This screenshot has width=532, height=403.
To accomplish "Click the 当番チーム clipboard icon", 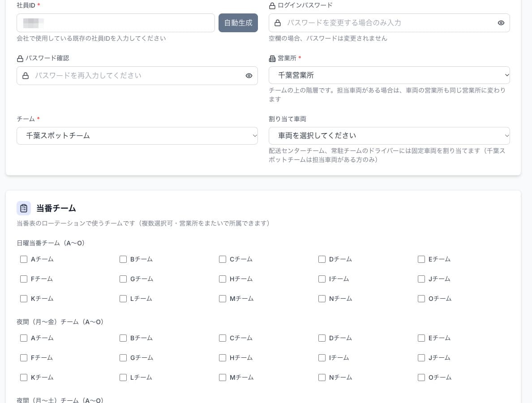I will [24, 208].
